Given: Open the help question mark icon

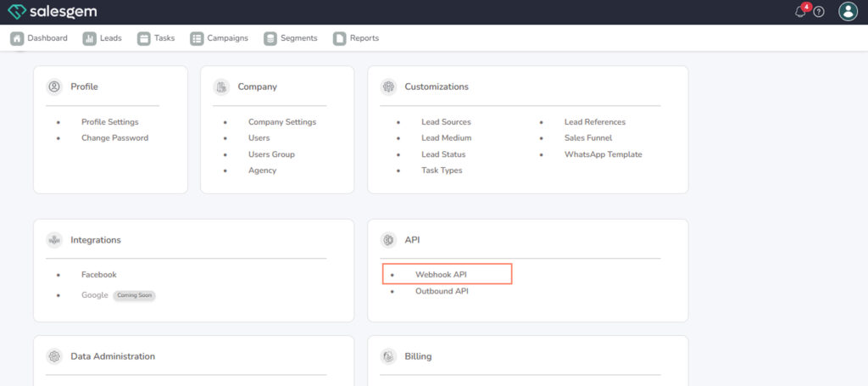Looking at the screenshot, I should coord(819,12).
